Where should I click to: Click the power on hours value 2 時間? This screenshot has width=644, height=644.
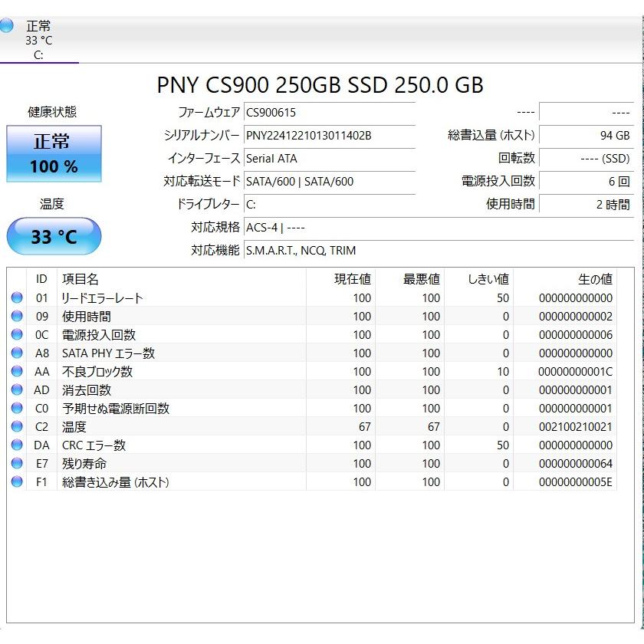pos(586,204)
